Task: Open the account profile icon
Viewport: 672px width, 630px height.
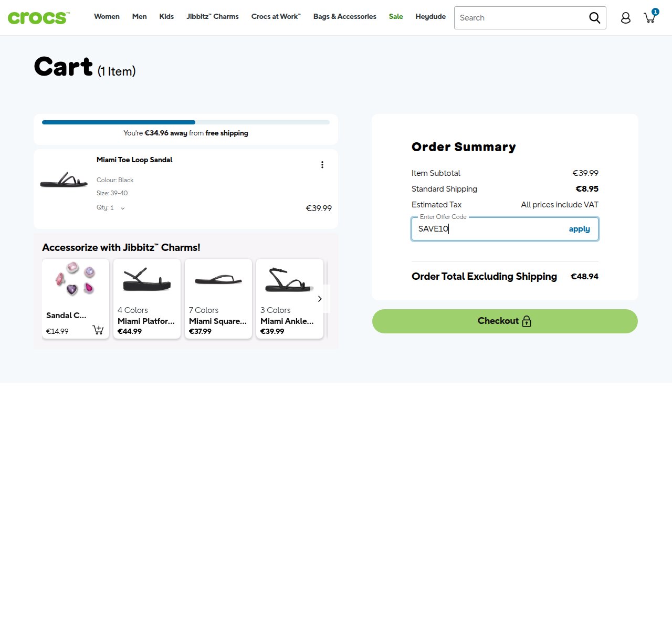Action: coord(625,18)
